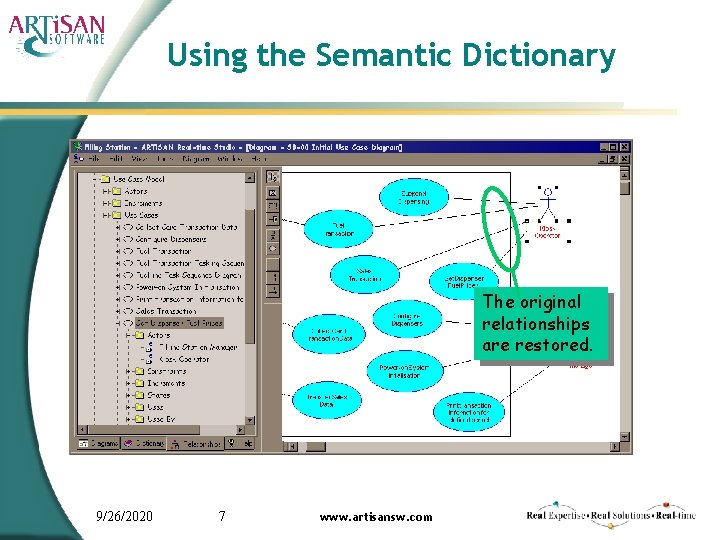Switch to the Dictionary tab
Screen dimensions: 720x540
click(x=144, y=444)
